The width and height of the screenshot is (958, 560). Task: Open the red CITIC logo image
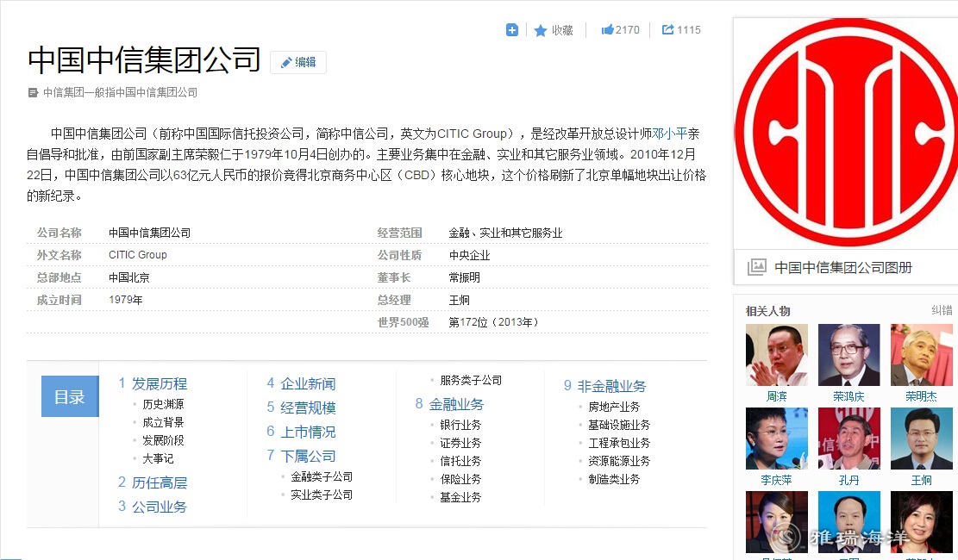tap(845, 135)
